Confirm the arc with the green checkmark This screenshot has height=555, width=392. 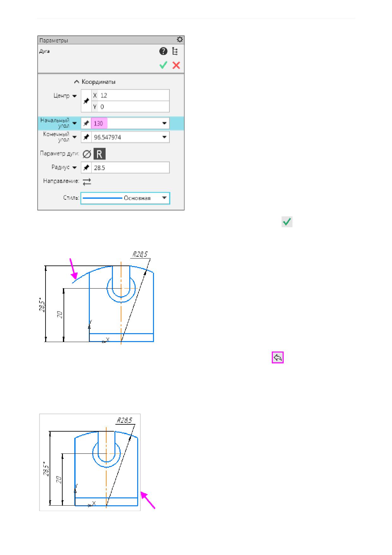tap(163, 65)
